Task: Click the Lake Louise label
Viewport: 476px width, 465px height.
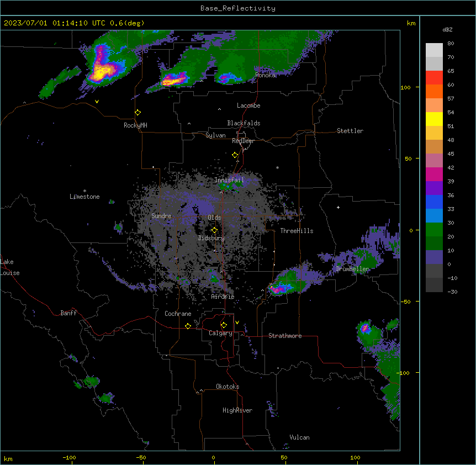Action: point(10,267)
